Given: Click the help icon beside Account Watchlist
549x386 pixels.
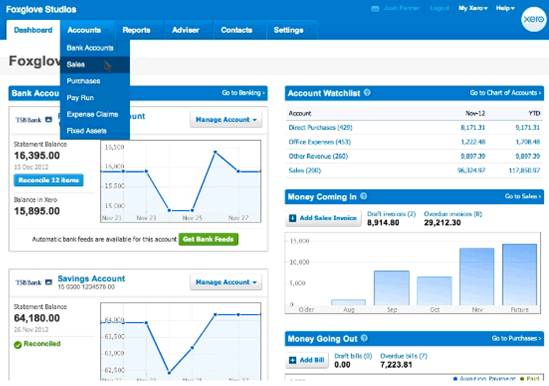Looking at the screenshot, I should [367, 92].
